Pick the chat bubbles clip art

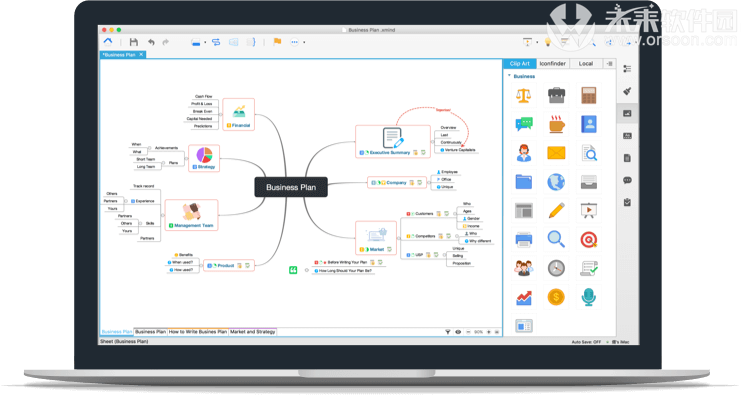(x=524, y=124)
